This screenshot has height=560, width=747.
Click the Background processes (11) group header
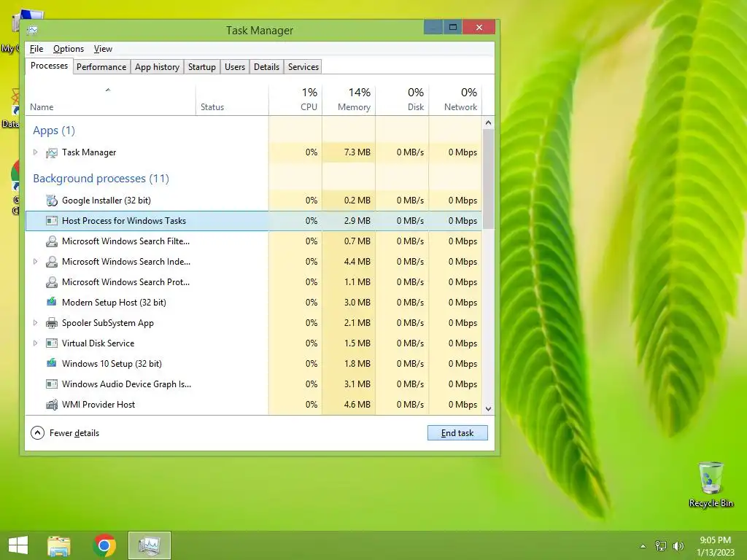(x=101, y=179)
